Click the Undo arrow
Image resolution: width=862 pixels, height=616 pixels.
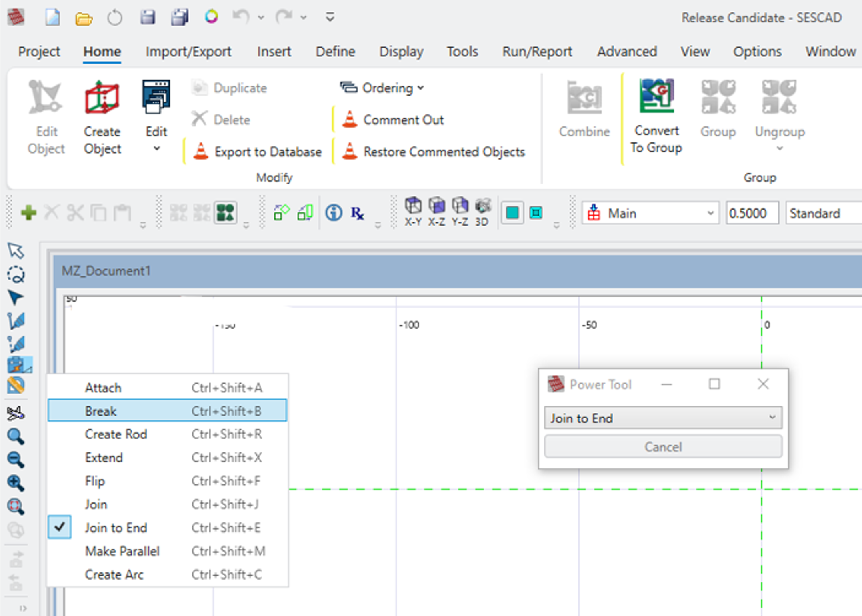[x=241, y=17]
